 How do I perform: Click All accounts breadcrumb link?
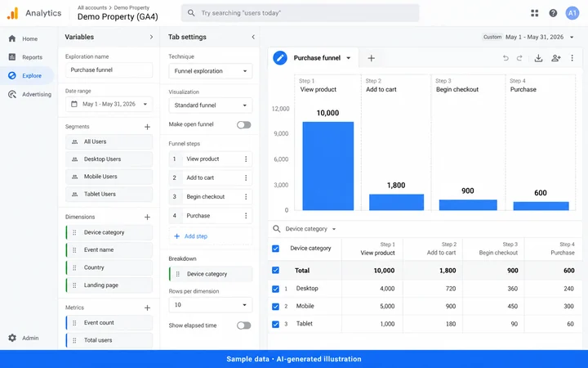[91, 7]
